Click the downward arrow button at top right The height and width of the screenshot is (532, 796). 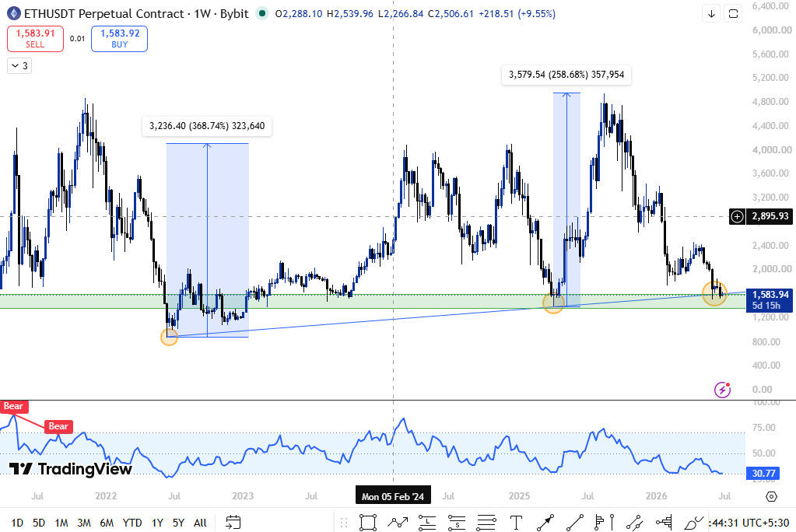(711, 14)
